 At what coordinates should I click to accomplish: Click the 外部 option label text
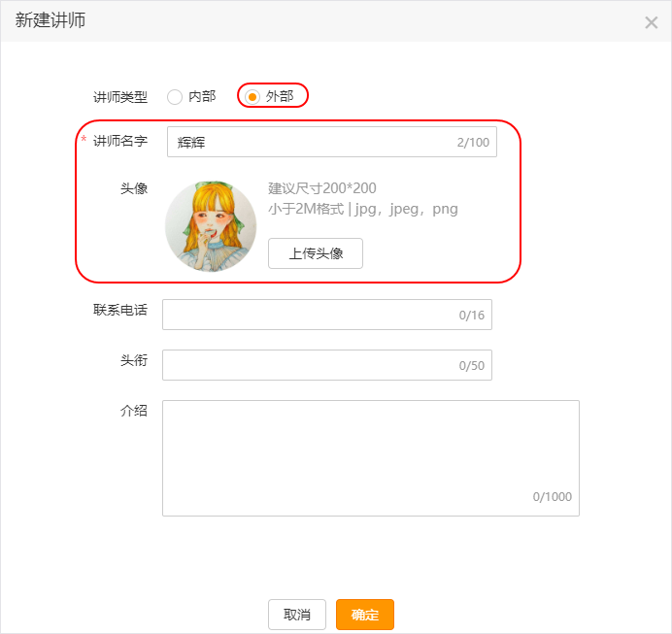click(x=280, y=96)
